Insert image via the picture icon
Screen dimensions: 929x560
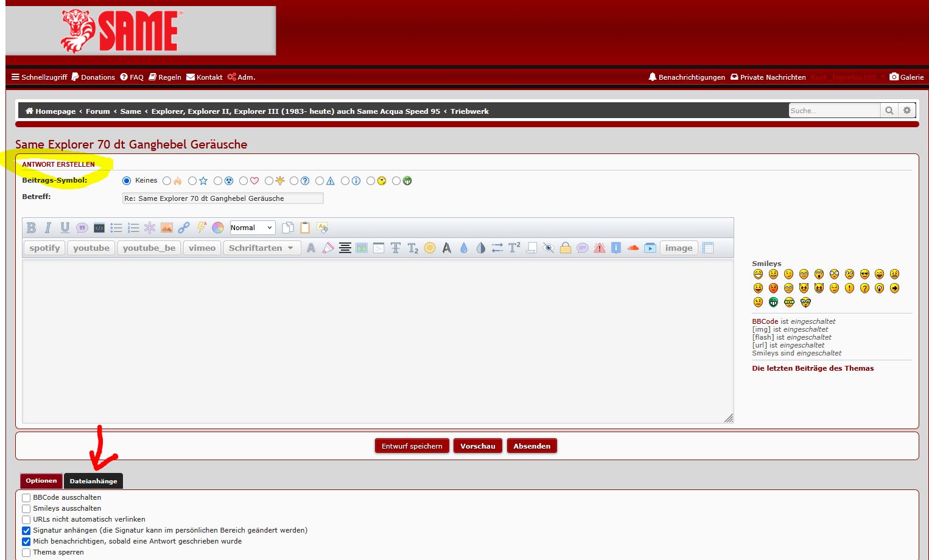coord(167,228)
